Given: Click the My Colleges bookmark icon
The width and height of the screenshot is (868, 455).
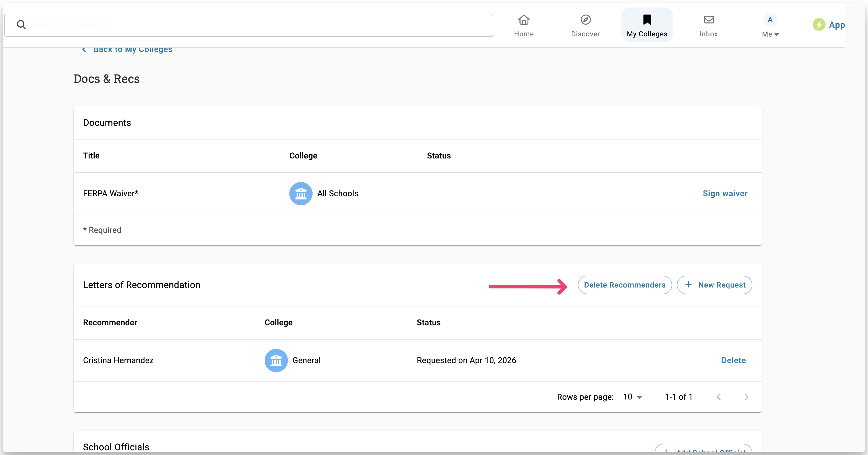Looking at the screenshot, I should click(x=647, y=20).
